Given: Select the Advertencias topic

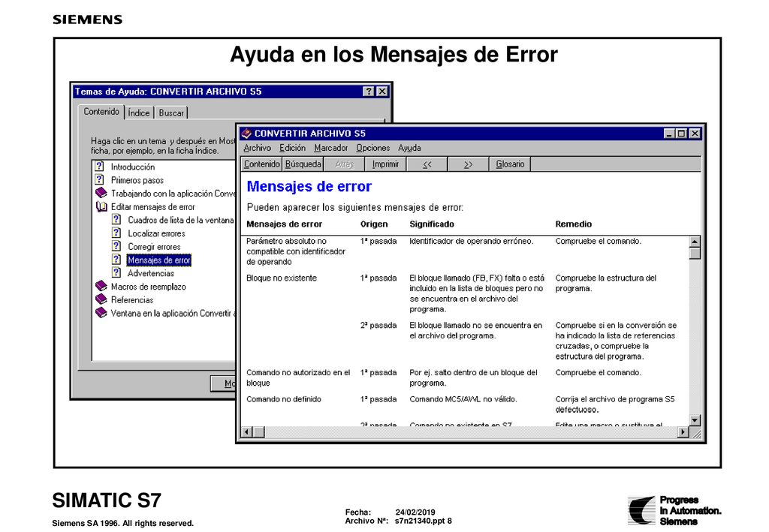Looking at the screenshot, I should click(x=150, y=273).
